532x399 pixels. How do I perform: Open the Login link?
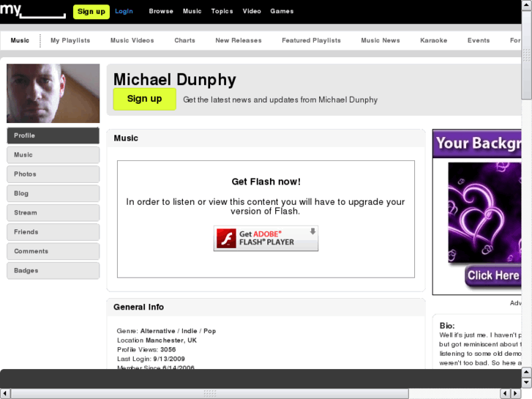tap(124, 11)
